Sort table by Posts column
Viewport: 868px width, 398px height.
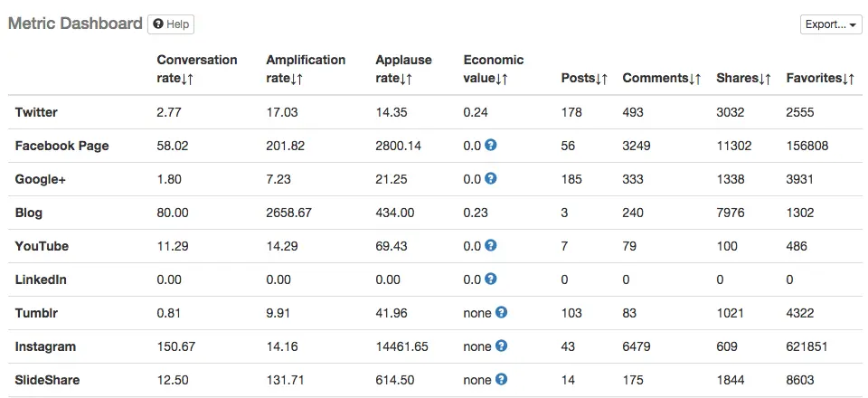583,79
